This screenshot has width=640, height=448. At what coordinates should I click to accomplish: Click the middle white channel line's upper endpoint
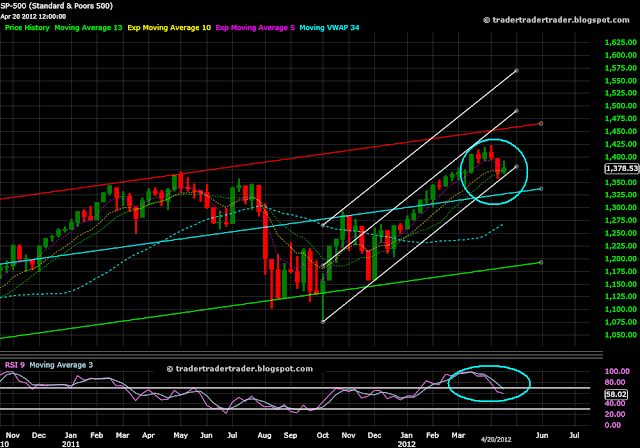click(x=517, y=111)
